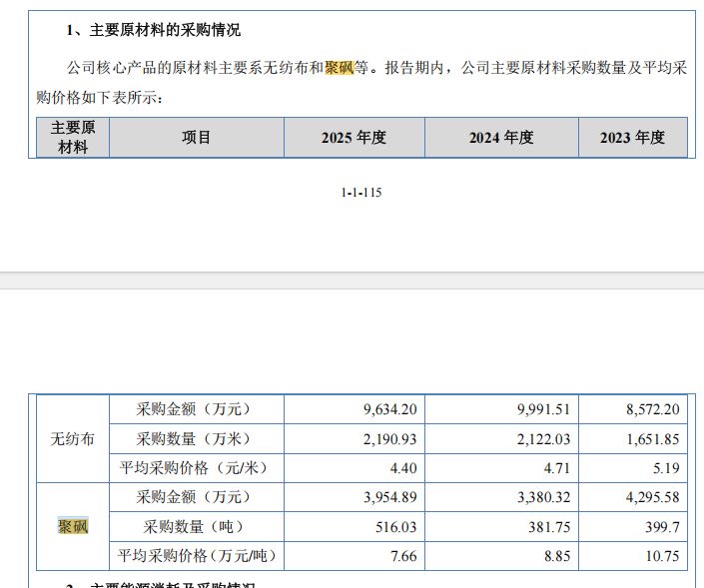This screenshot has height=588, width=704.
Task: Click the 2024 年度 column header
Action: [x=501, y=138]
